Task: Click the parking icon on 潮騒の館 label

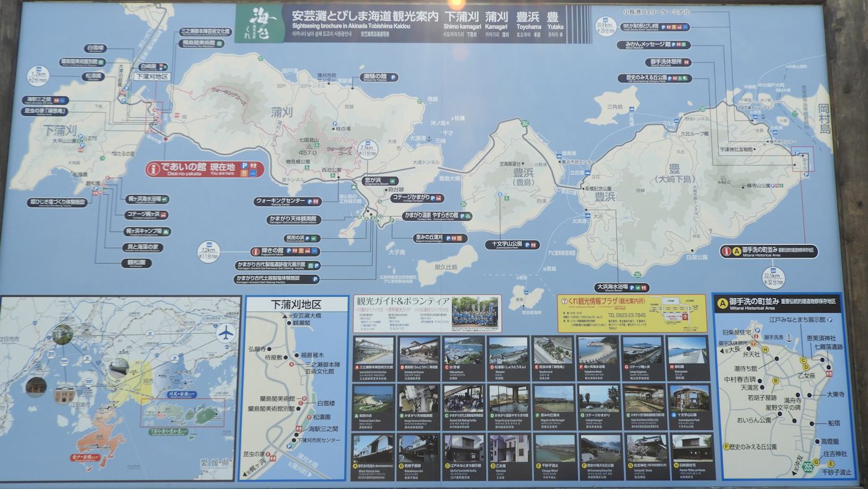Action: (392, 78)
